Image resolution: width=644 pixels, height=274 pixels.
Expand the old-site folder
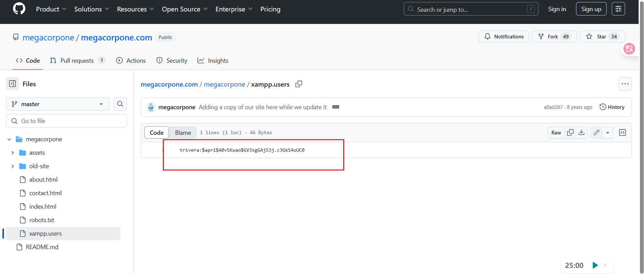tap(13, 166)
